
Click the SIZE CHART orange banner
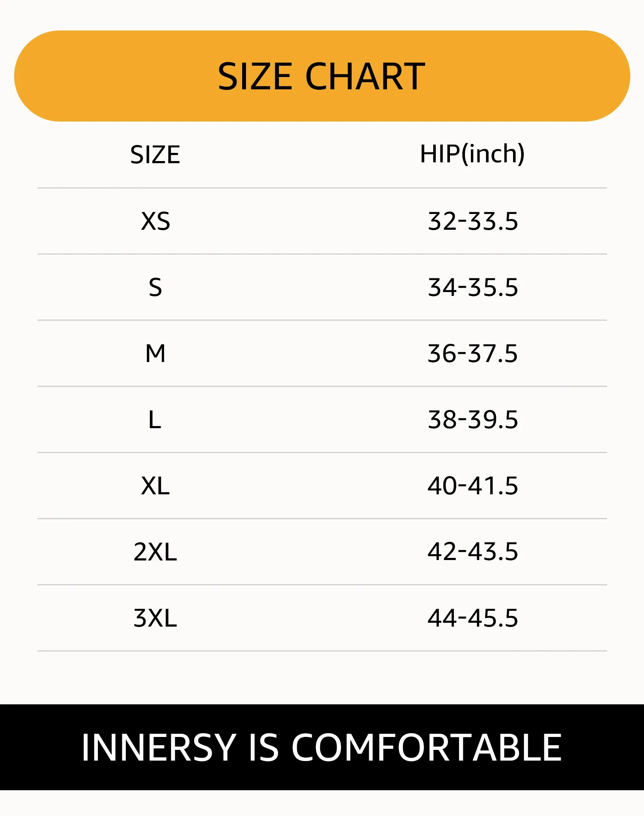coord(322,76)
